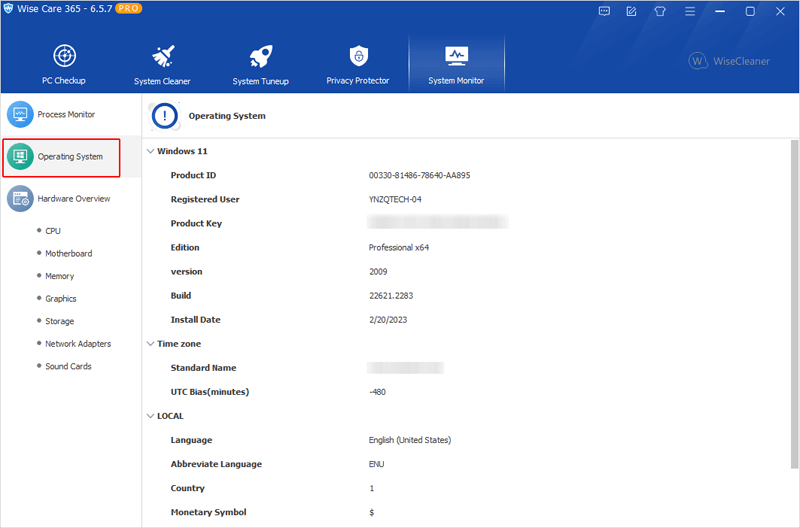
Task: Click the blurred Product Key value
Action: (x=438, y=222)
